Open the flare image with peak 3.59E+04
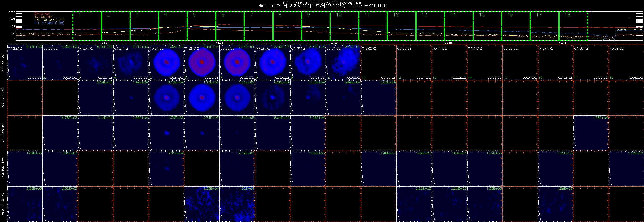644x222 pixels. (x=308, y=62)
